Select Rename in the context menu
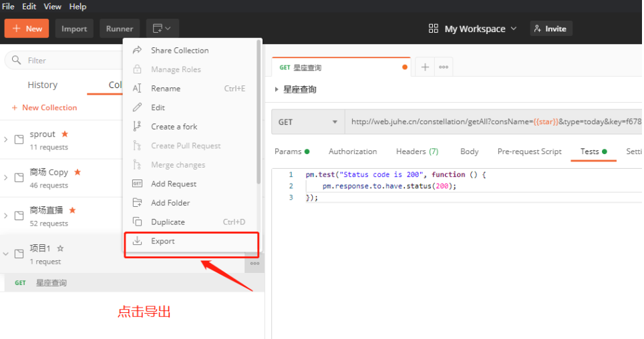The width and height of the screenshot is (644, 339). 191,88
